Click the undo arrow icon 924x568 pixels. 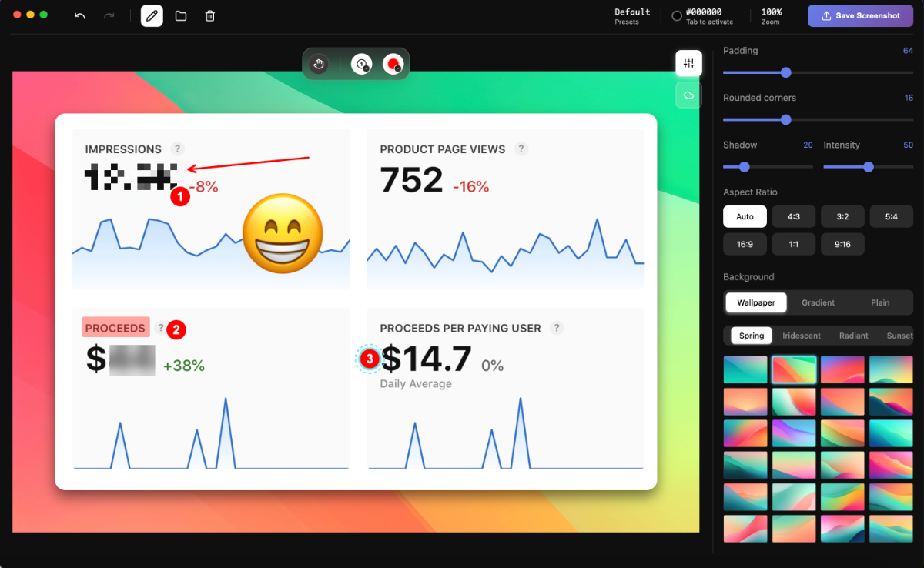80,15
